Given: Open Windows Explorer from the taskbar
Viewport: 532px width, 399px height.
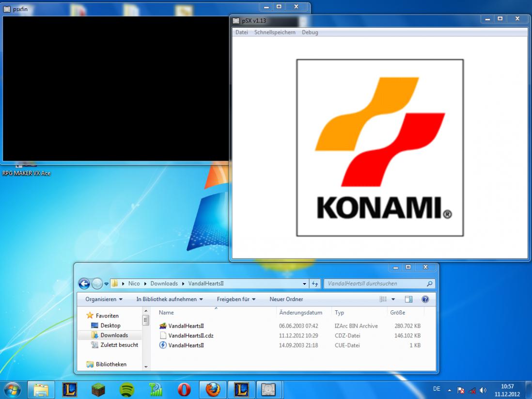Looking at the screenshot, I should click(x=41, y=389).
